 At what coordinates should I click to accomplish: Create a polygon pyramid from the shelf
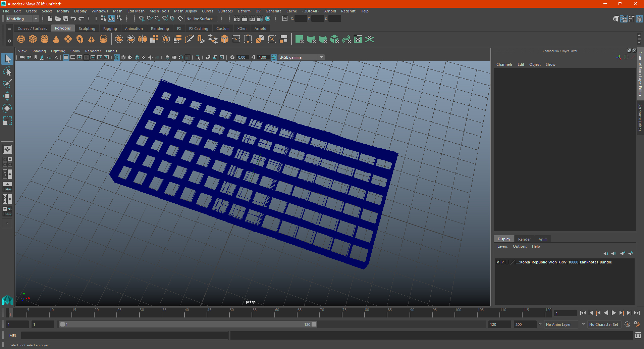[92, 39]
